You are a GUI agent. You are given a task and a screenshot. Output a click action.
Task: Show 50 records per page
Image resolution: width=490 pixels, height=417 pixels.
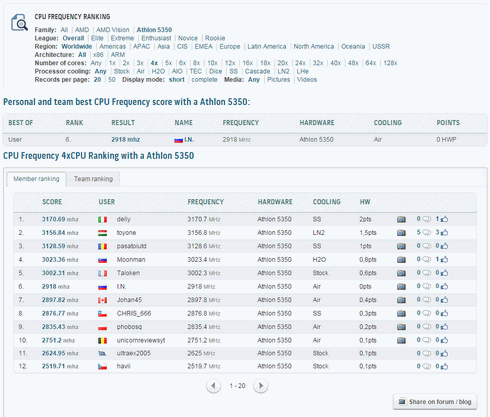[112, 80]
